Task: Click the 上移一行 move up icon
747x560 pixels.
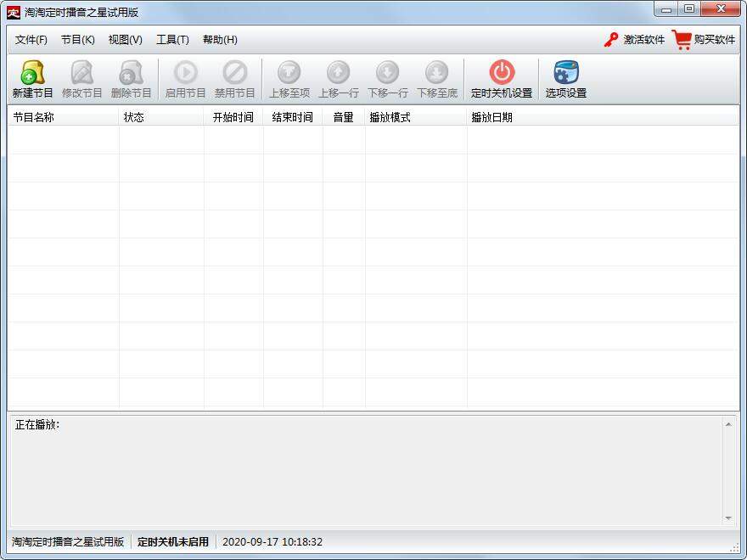Action: point(338,74)
